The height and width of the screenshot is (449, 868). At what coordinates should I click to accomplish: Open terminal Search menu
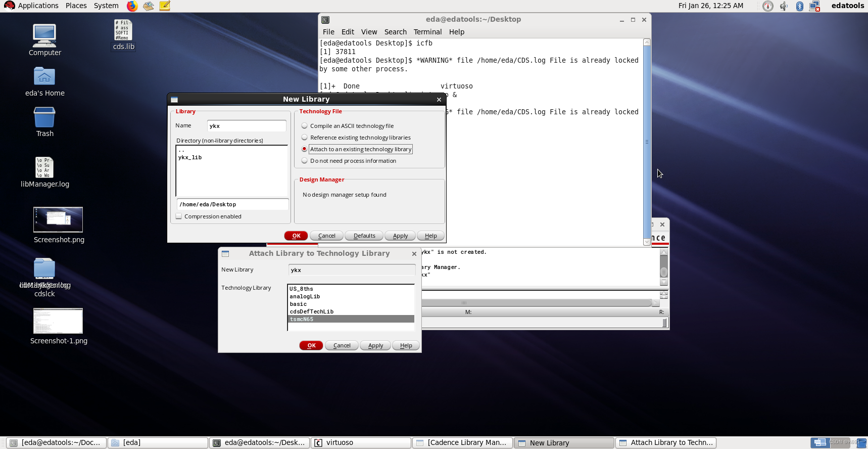[x=395, y=32]
